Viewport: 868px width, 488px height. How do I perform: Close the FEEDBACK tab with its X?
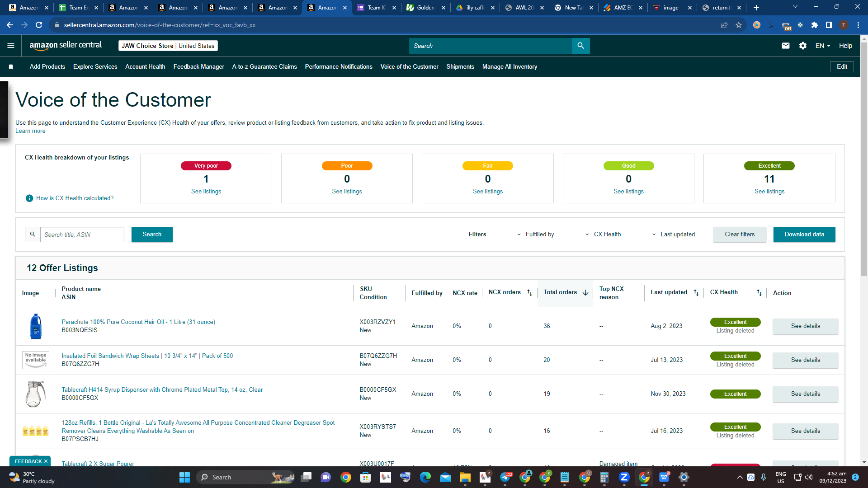pyautogui.click(x=46, y=461)
